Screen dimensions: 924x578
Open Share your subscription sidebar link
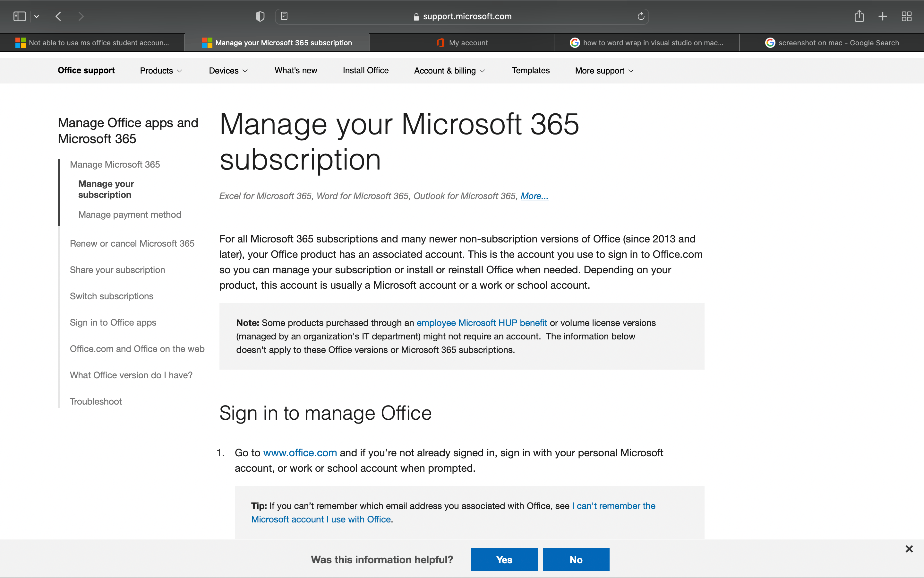117,270
